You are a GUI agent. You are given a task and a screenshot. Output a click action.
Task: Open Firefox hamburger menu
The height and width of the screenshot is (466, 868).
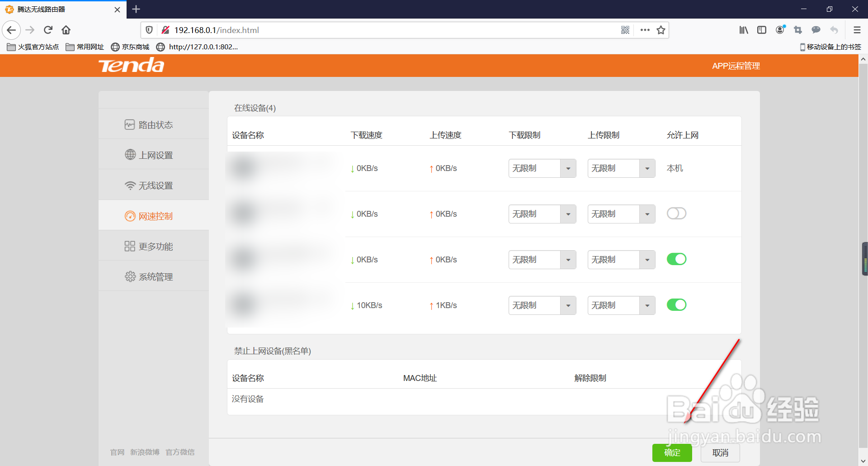pos(857,30)
